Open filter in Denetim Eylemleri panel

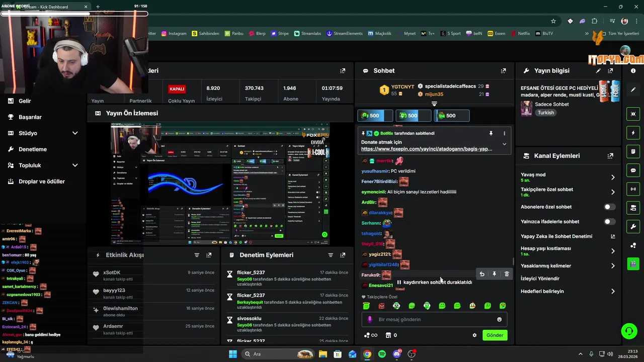331,255
